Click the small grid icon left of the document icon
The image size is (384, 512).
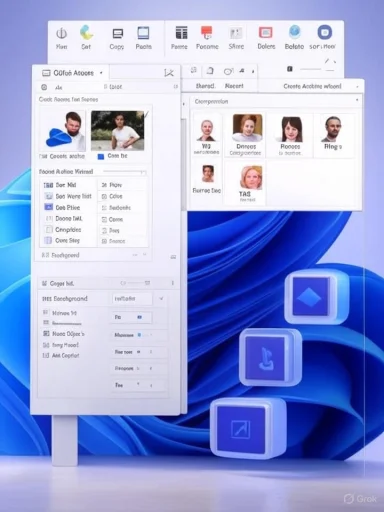point(194,70)
